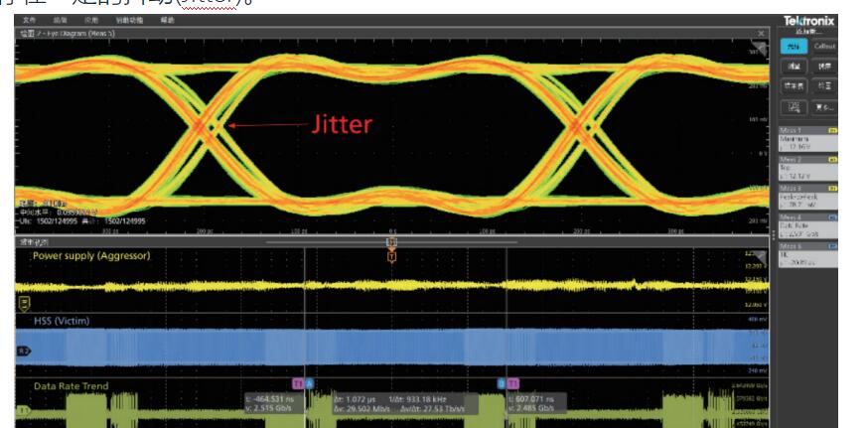Click the orange trigger position marker T
Image resolution: width=868 pixels, height=428 pixels.
click(x=392, y=256)
